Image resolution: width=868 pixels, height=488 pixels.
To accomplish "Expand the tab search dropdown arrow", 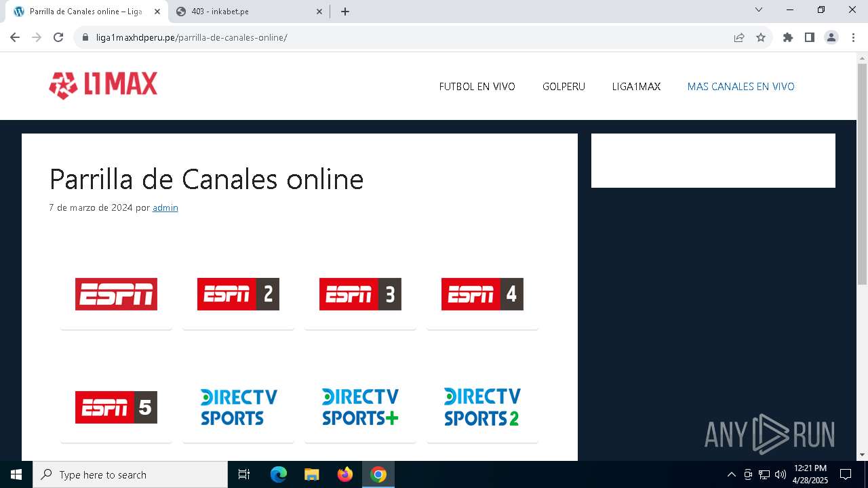I will [x=759, y=10].
